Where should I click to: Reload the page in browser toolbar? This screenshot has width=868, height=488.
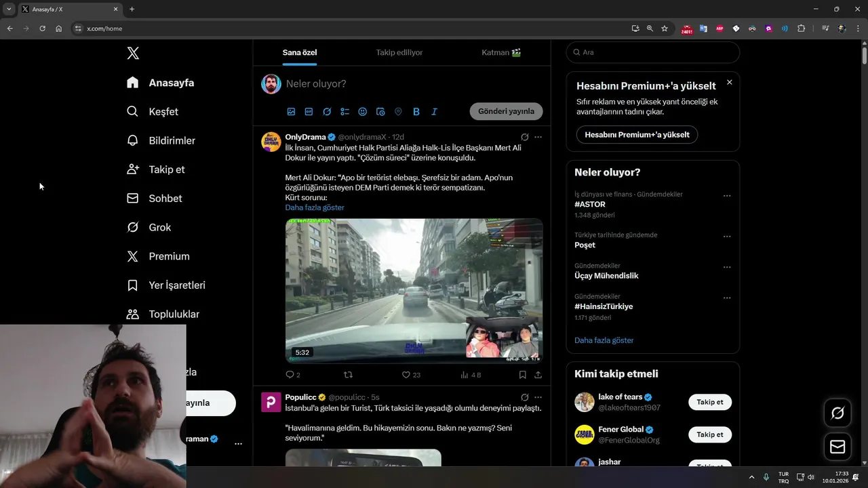click(42, 28)
